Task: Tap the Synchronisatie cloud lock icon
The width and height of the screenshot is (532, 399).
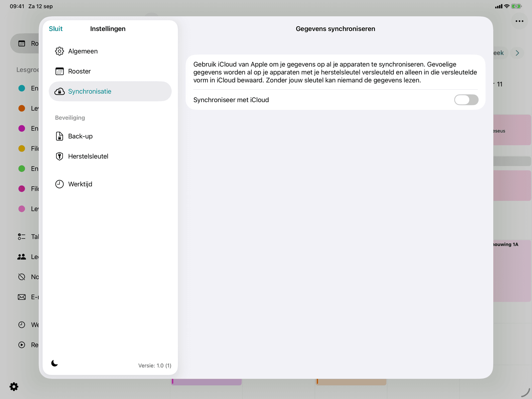Action: (x=60, y=91)
